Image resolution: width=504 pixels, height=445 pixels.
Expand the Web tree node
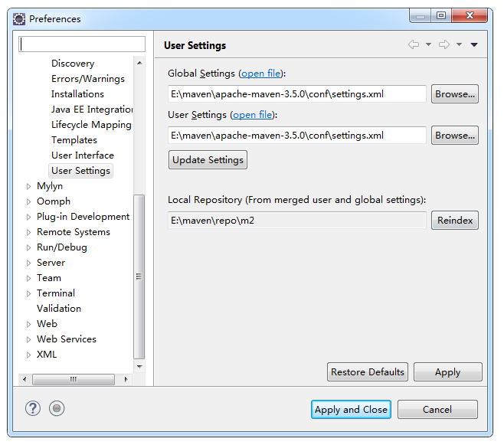(28, 324)
